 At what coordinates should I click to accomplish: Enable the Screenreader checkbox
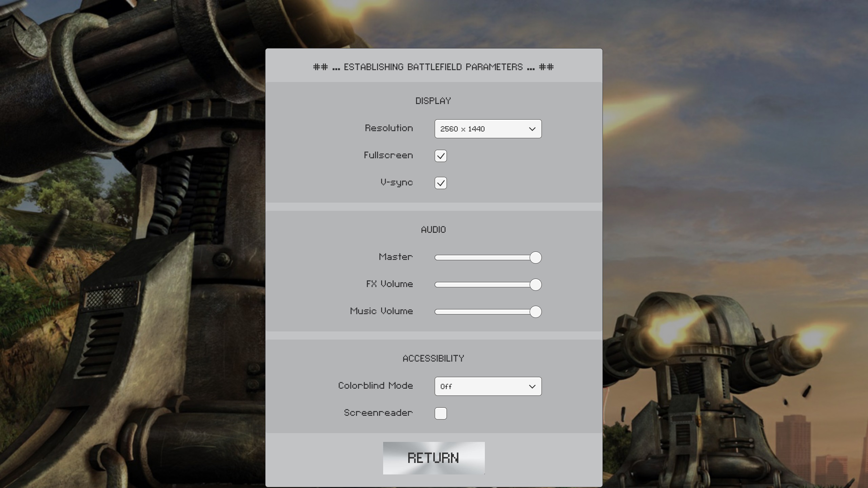(440, 413)
